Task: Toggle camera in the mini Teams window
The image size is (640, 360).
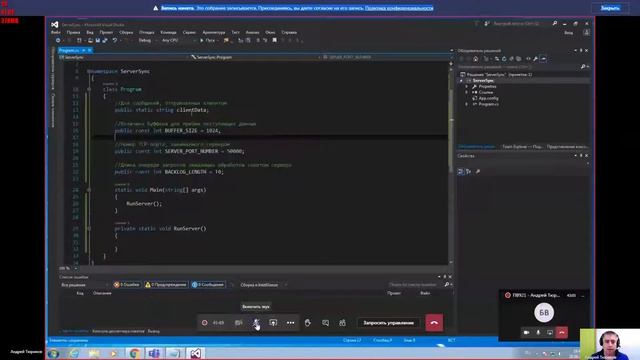Action: [527, 332]
